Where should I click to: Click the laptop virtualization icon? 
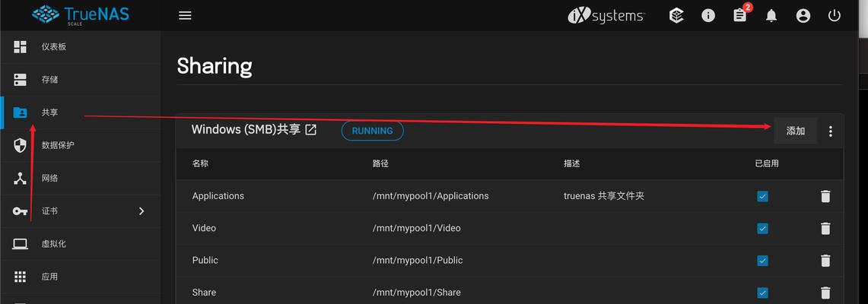20,244
